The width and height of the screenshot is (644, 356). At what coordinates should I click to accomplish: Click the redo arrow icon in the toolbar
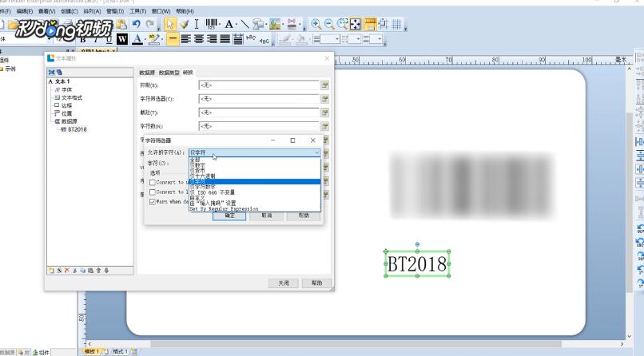tap(150, 25)
